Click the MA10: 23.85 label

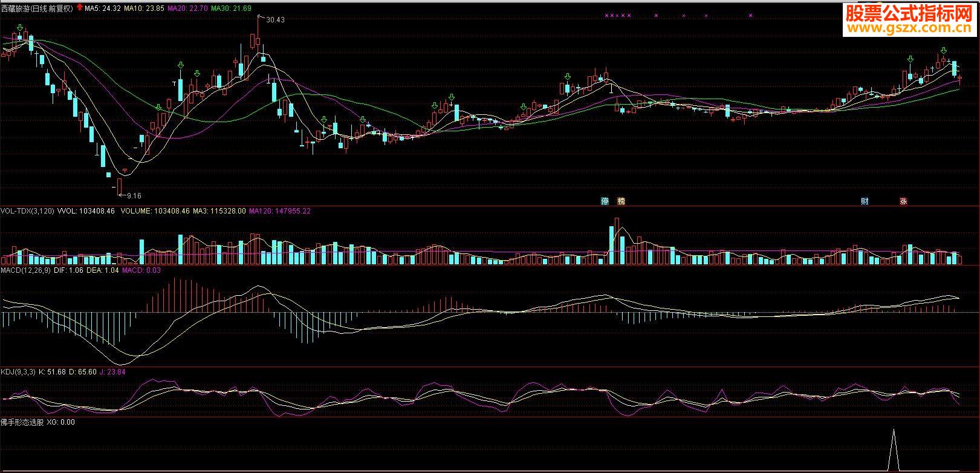pos(144,8)
